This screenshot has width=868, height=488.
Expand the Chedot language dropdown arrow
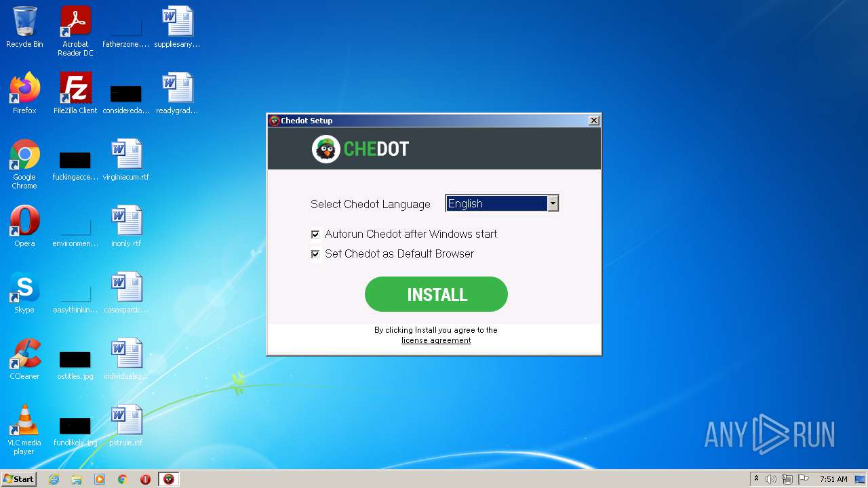click(x=553, y=203)
